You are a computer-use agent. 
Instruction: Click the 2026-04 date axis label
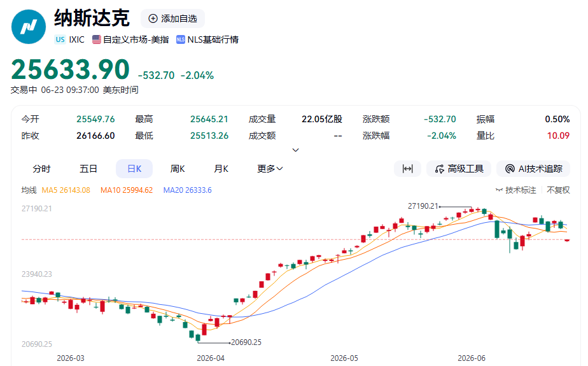pyautogui.click(x=211, y=358)
